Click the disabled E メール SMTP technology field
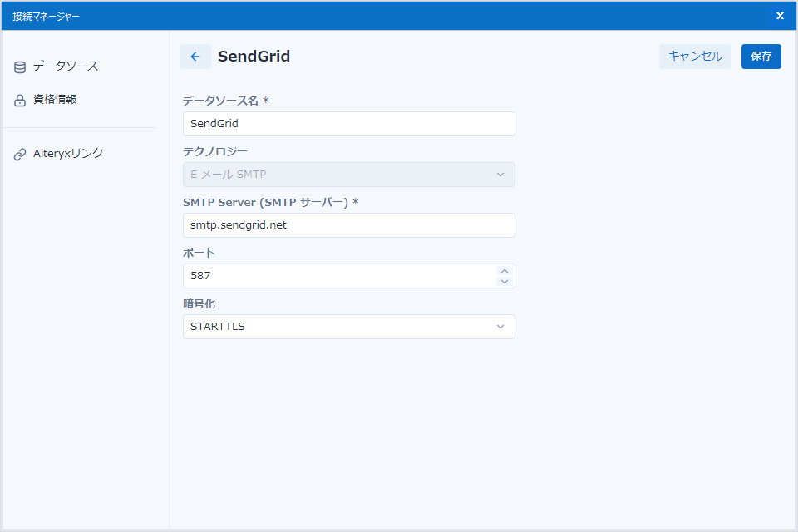 coord(332,175)
